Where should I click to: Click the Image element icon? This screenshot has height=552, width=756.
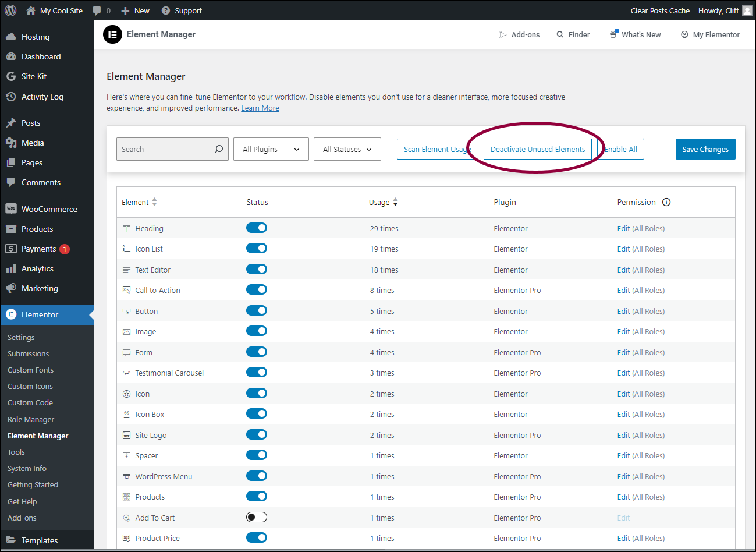[126, 331]
